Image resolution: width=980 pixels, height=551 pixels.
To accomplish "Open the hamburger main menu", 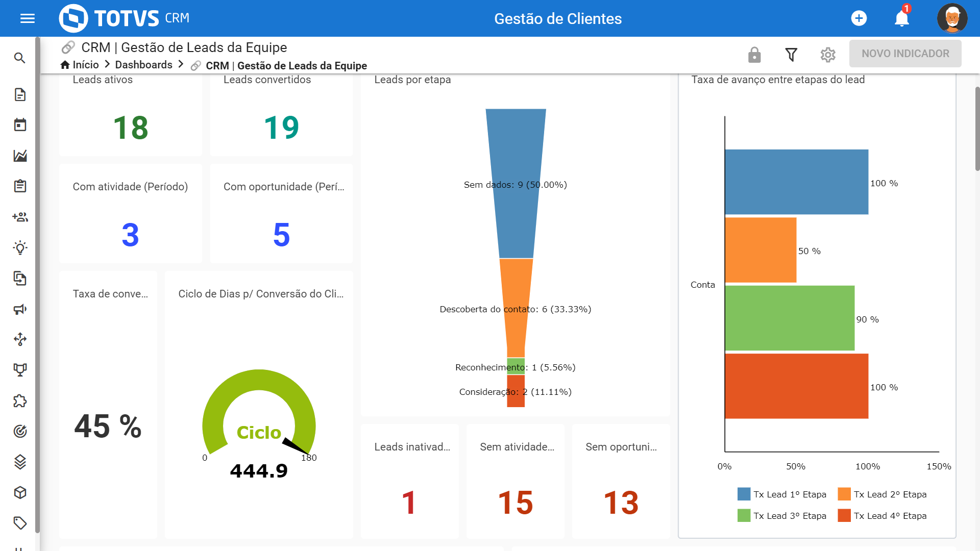I will coord(28,18).
